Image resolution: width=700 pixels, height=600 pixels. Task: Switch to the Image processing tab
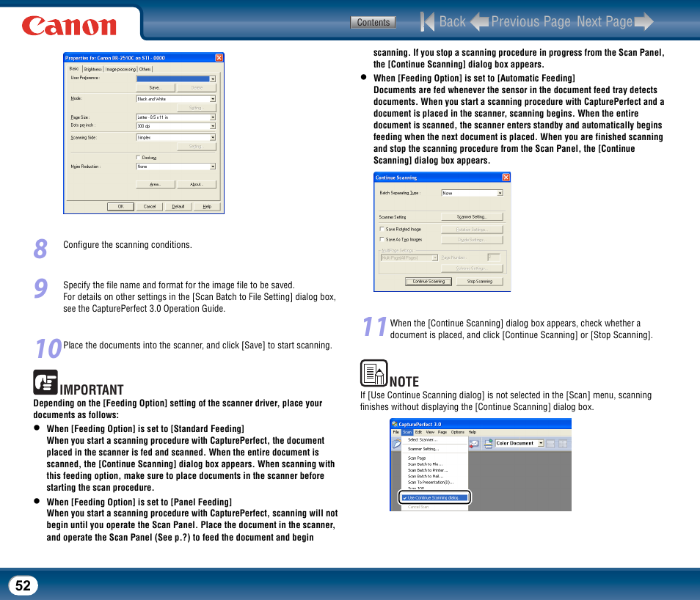point(120,69)
